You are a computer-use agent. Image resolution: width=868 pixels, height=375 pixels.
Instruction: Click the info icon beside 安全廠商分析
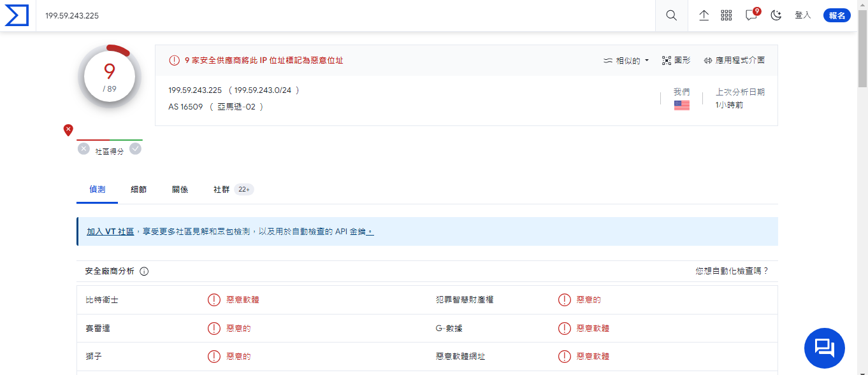144,271
